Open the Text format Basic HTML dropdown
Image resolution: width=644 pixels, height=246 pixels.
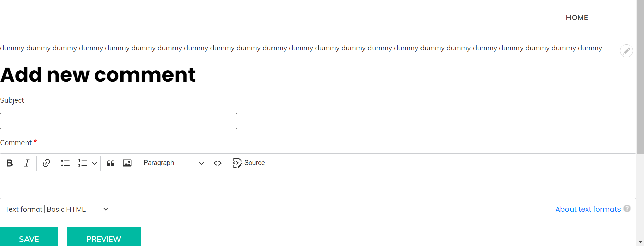[x=77, y=209]
